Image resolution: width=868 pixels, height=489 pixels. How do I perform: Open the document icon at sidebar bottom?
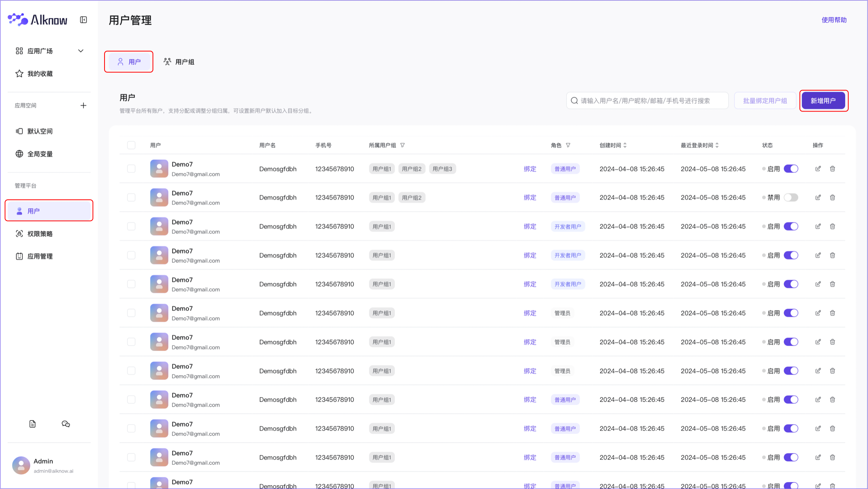[x=33, y=424]
